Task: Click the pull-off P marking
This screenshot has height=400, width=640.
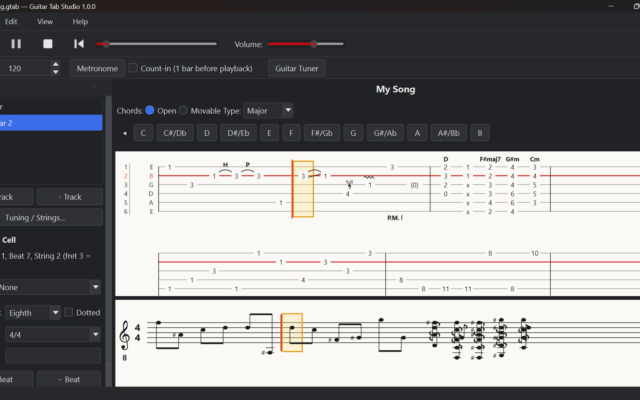Action: coord(247,164)
